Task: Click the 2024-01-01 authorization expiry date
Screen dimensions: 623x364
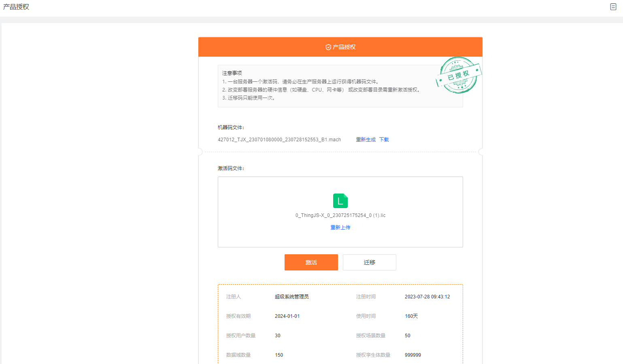Action: [287, 316]
